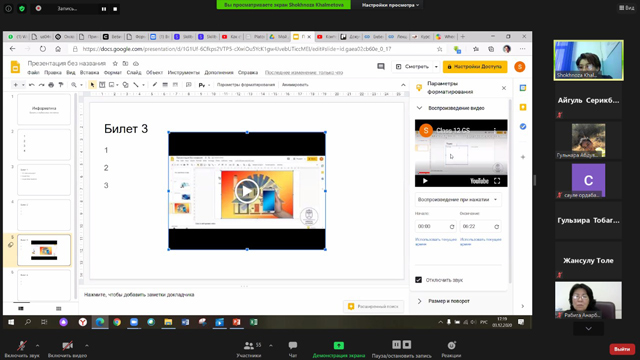
Task: Pause the Zoom recording in the top bar
Action: [104, 9]
